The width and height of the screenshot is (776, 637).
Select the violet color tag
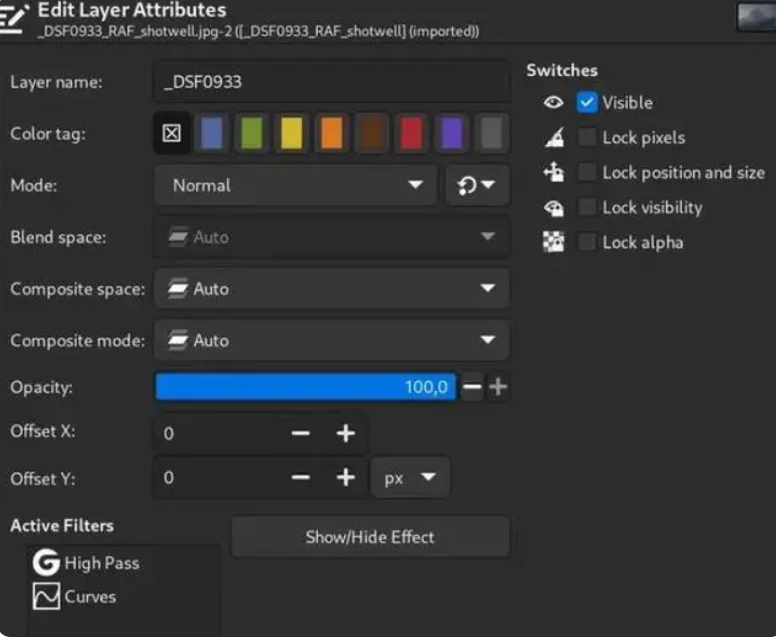click(452, 133)
